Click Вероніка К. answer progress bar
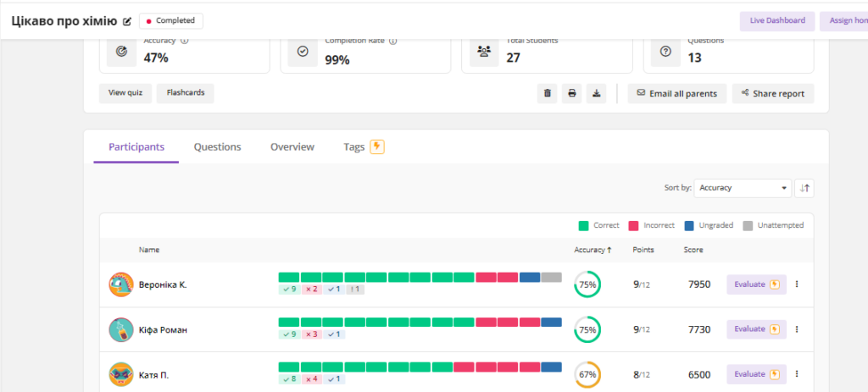 420,278
